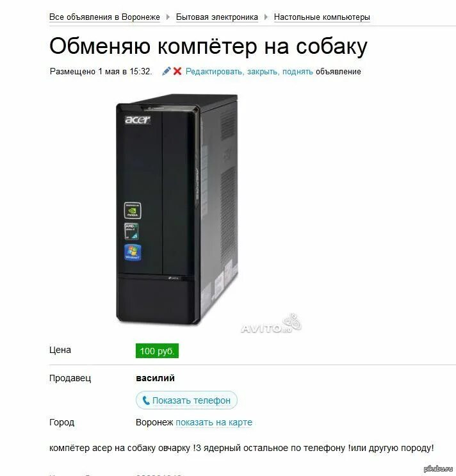The height and width of the screenshot is (476, 456).
Task: Click the red X close-ad icon
Action: (177, 71)
